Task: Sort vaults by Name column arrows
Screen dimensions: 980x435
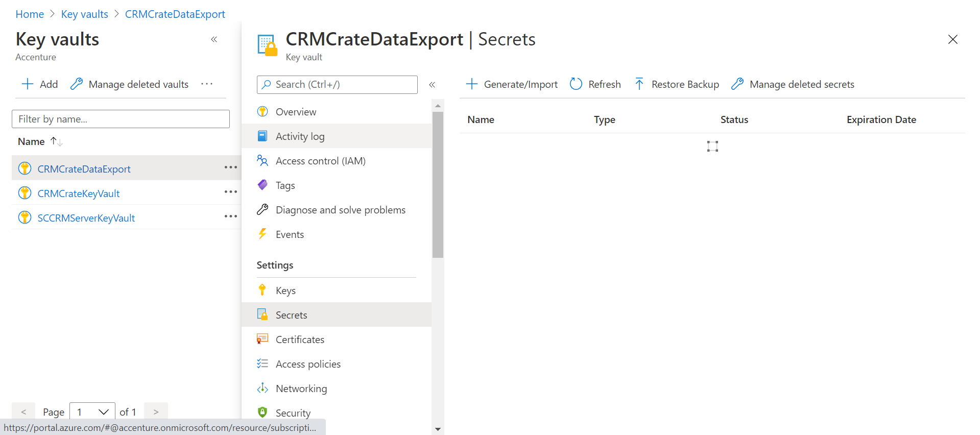Action: pos(57,141)
